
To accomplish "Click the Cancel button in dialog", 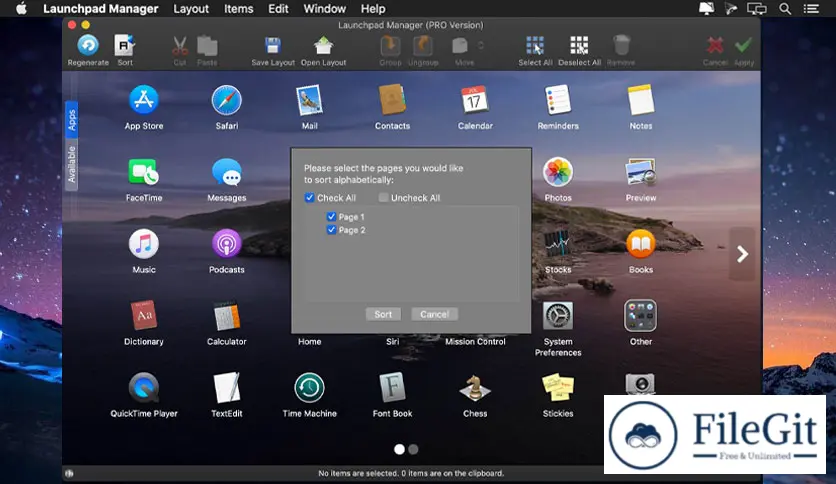I will pyautogui.click(x=434, y=314).
